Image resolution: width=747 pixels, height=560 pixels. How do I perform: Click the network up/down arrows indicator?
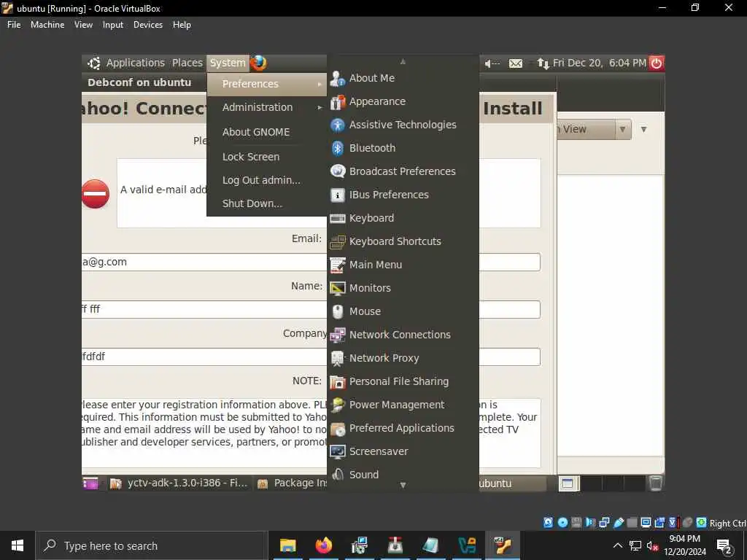coord(543,63)
